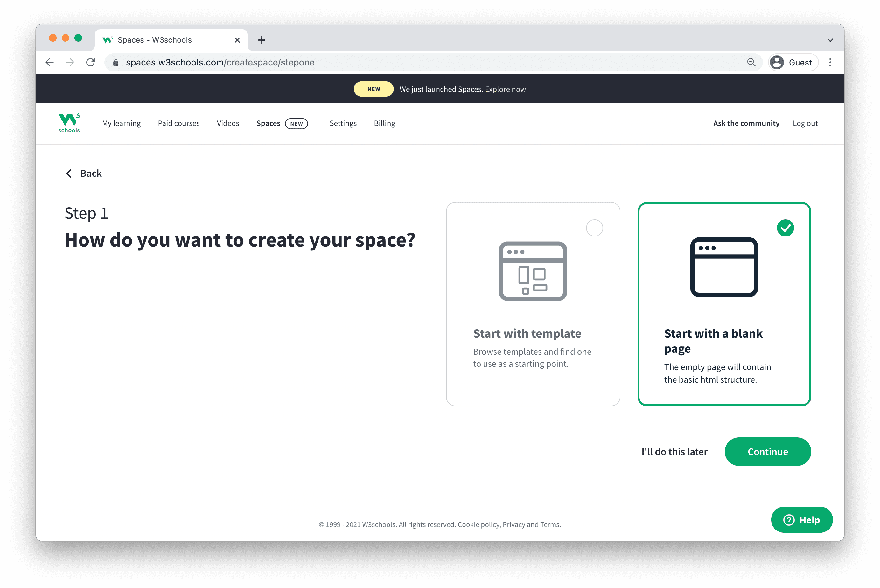Click the Guest profile avatar
880x588 pixels.
pyautogui.click(x=777, y=62)
